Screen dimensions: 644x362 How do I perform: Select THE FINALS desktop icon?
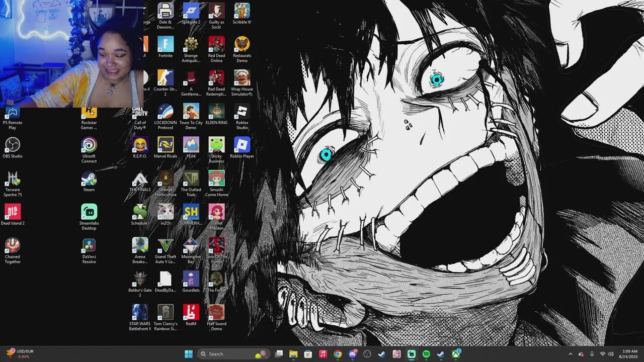(x=140, y=182)
